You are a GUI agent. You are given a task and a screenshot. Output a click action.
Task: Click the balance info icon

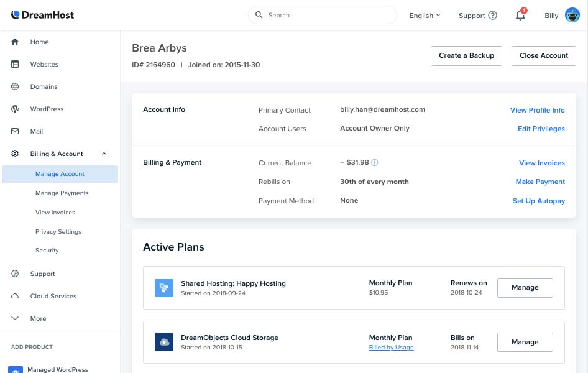point(375,163)
